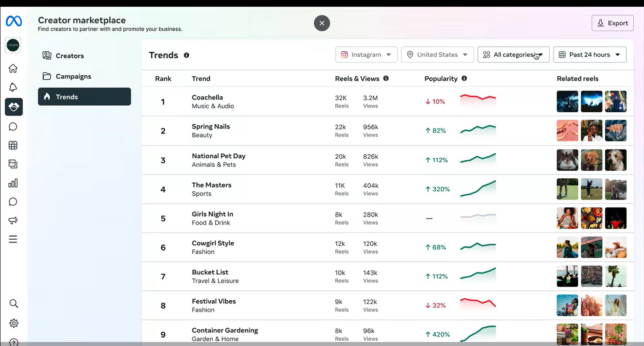This screenshot has height=346, width=644.
Task: Open third Coachella related reel thumbnail
Action: click(616, 102)
